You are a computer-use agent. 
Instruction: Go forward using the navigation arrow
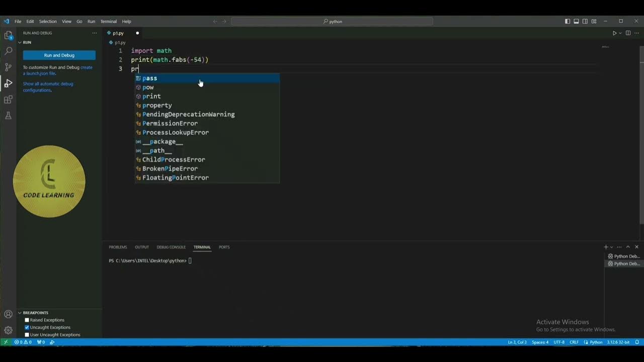224,21
